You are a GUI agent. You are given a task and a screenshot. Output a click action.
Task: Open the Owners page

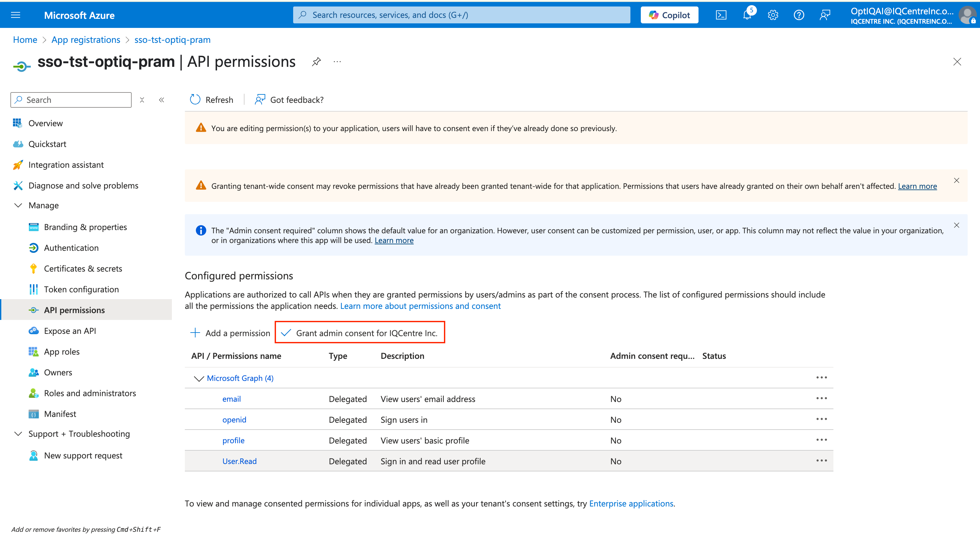pyautogui.click(x=58, y=372)
